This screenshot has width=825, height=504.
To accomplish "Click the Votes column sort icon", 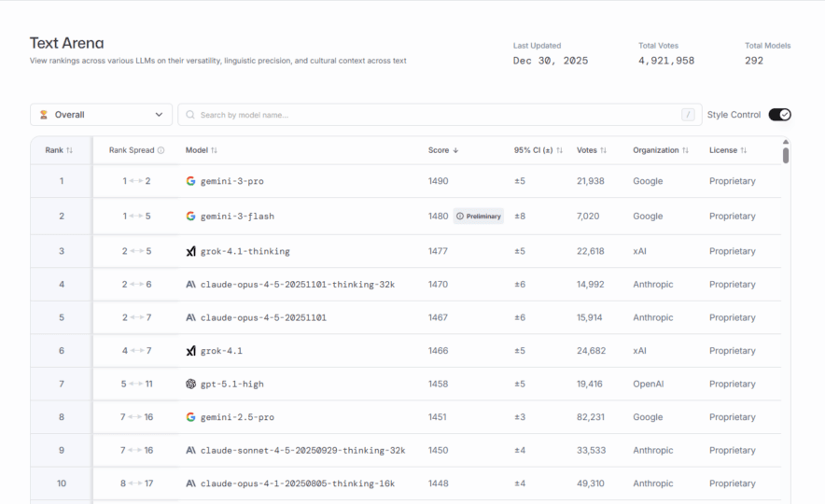I will 604,150.
